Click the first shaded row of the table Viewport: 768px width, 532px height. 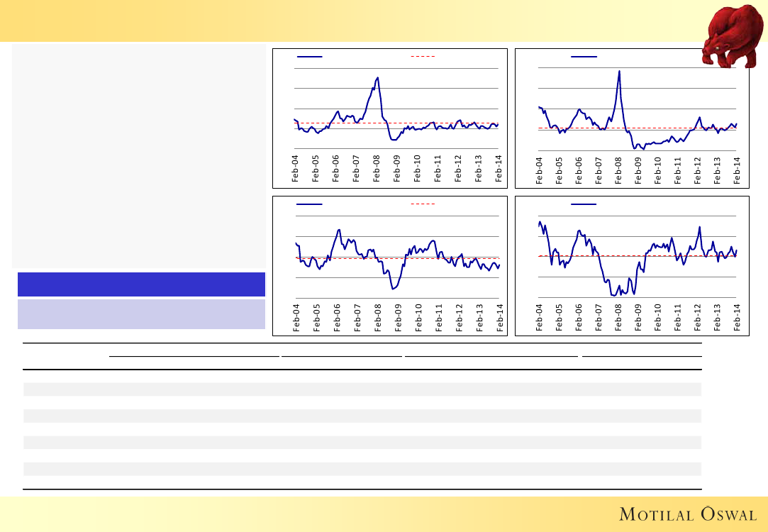click(362, 389)
